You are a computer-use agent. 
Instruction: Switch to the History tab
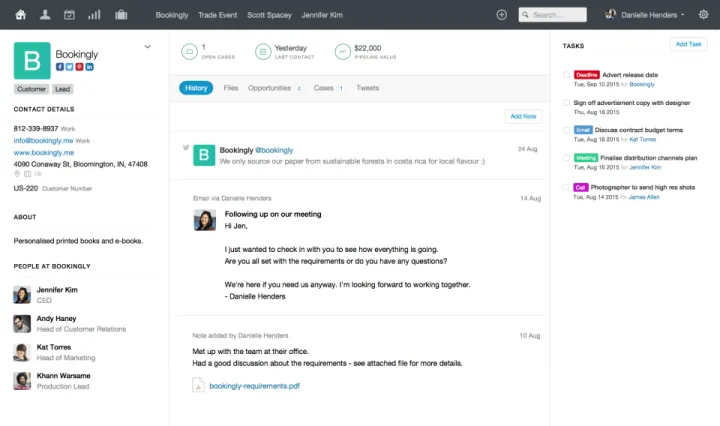pos(196,88)
